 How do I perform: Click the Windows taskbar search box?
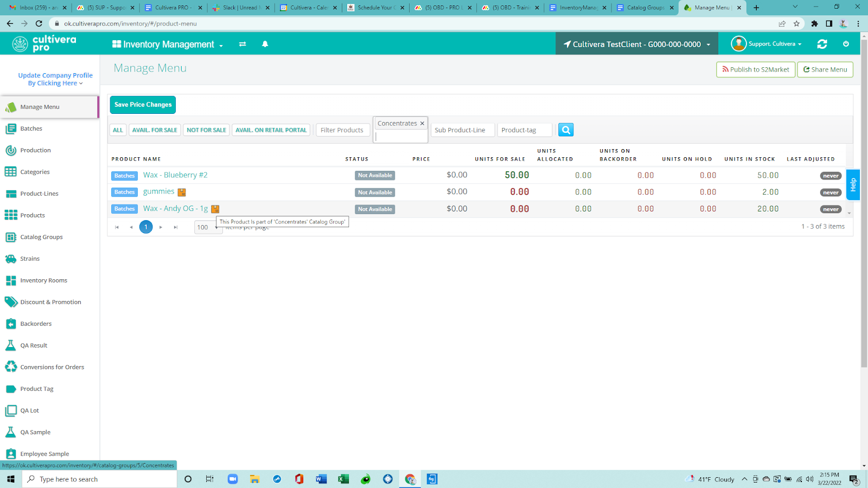[100, 479]
